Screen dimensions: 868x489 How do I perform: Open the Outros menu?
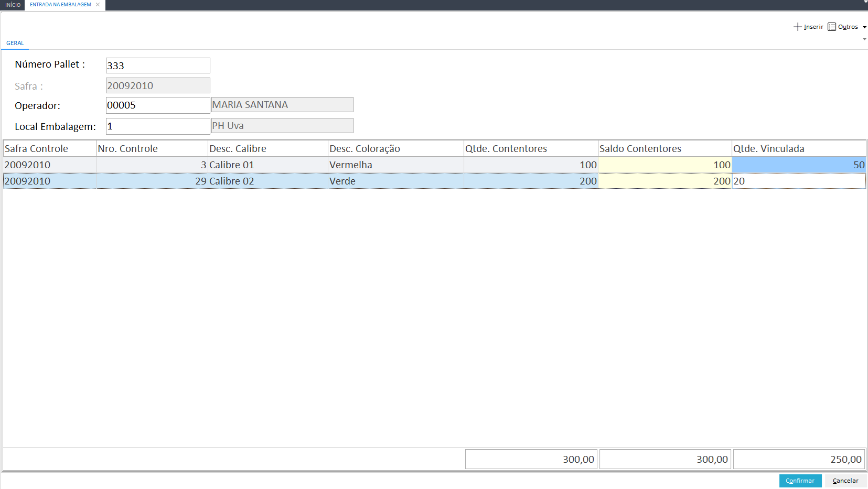coord(847,27)
